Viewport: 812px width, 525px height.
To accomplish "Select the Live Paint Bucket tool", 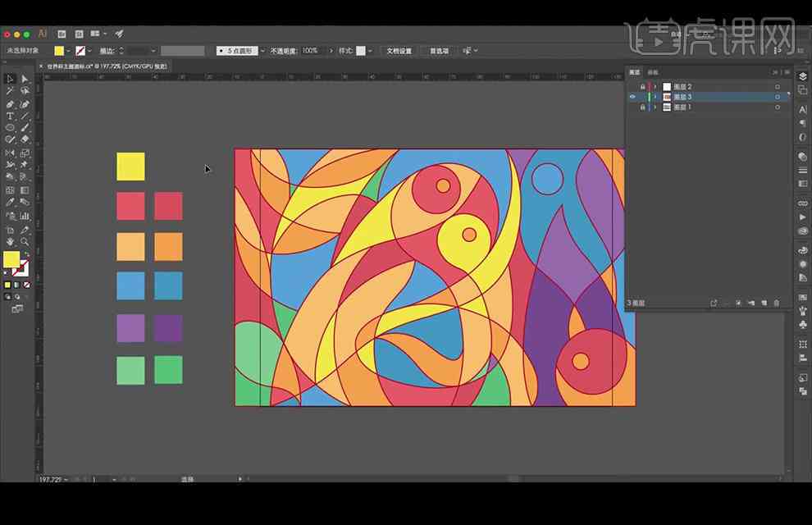I will (x=25, y=177).
